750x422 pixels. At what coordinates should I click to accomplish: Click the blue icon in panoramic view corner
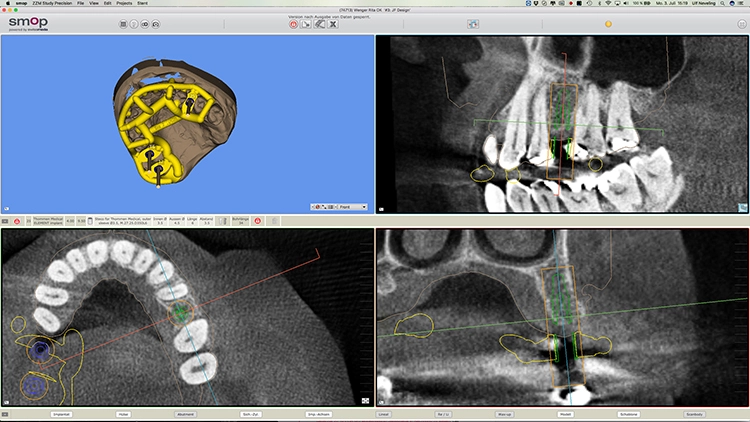click(742, 207)
